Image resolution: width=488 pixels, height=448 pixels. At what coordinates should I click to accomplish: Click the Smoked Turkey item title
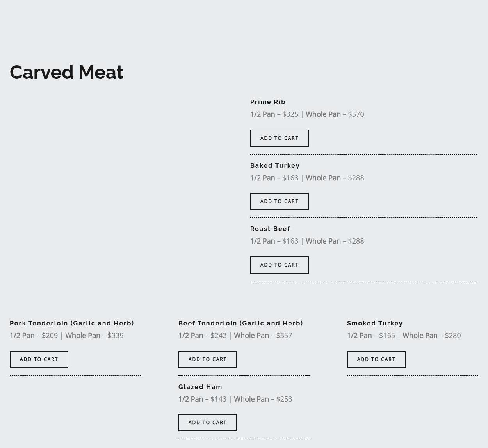point(374,324)
